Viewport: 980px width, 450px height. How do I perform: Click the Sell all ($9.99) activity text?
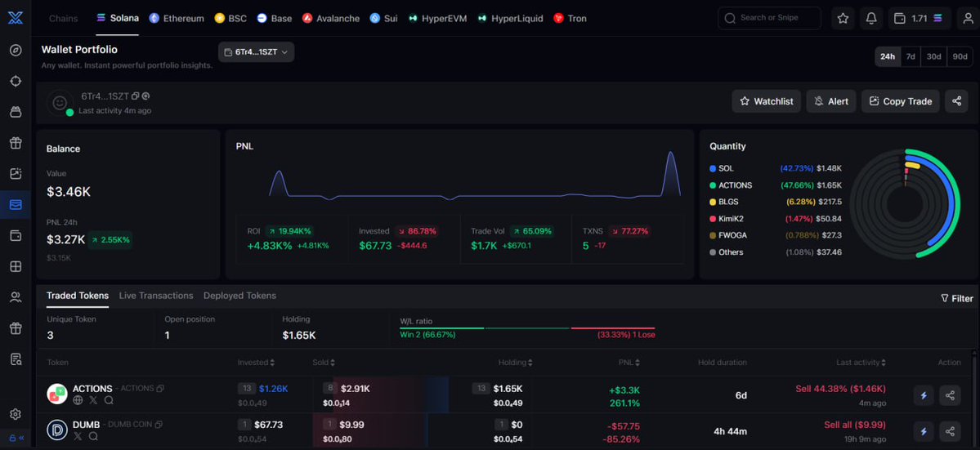pos(855,425)
